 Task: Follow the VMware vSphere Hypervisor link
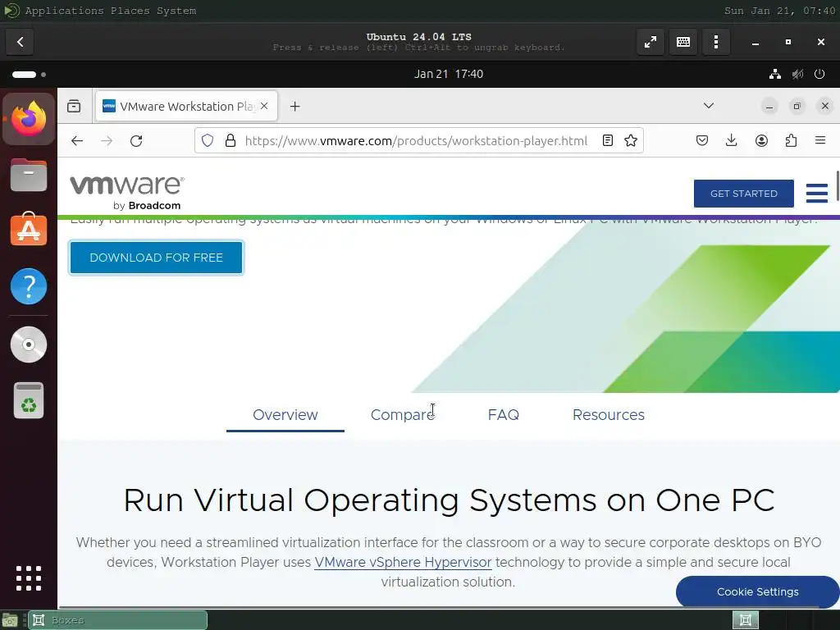(x=403, y=563)
